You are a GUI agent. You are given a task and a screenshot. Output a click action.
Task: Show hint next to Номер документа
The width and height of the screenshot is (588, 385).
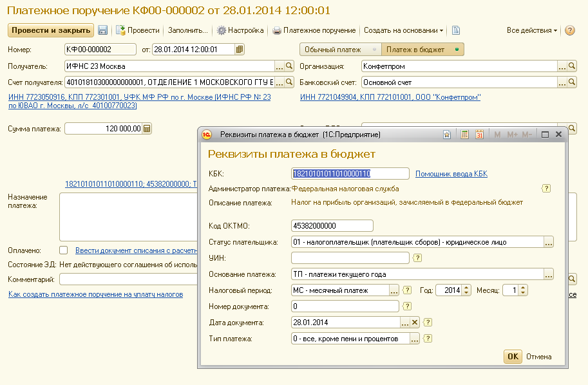407,306
